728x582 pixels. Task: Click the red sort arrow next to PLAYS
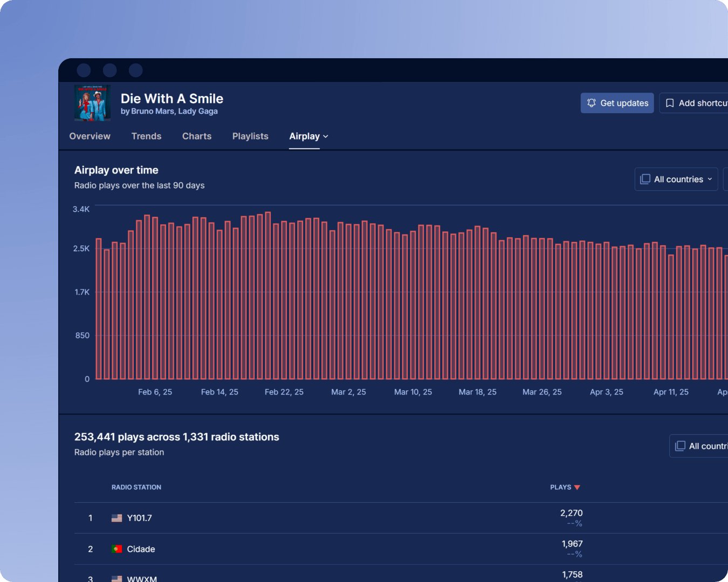pyautogui.click(x=577, y=487)
